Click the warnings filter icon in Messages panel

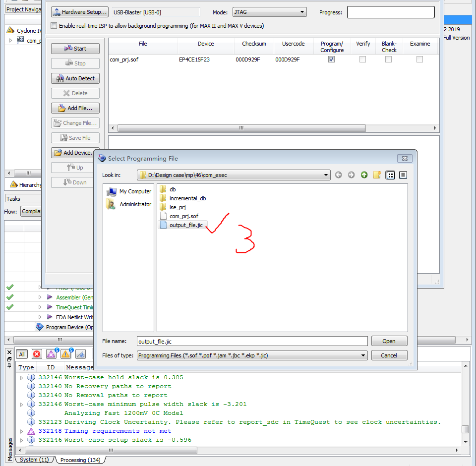pos(65,354)
